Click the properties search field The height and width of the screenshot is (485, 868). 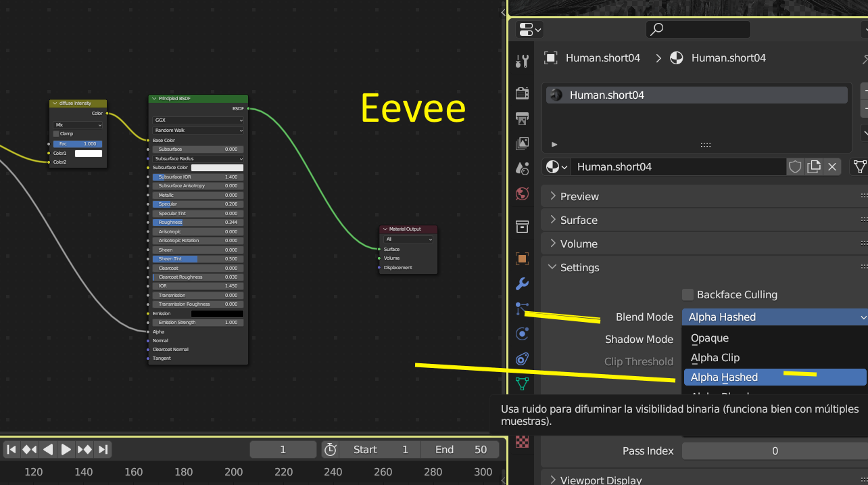click(698, 29)
